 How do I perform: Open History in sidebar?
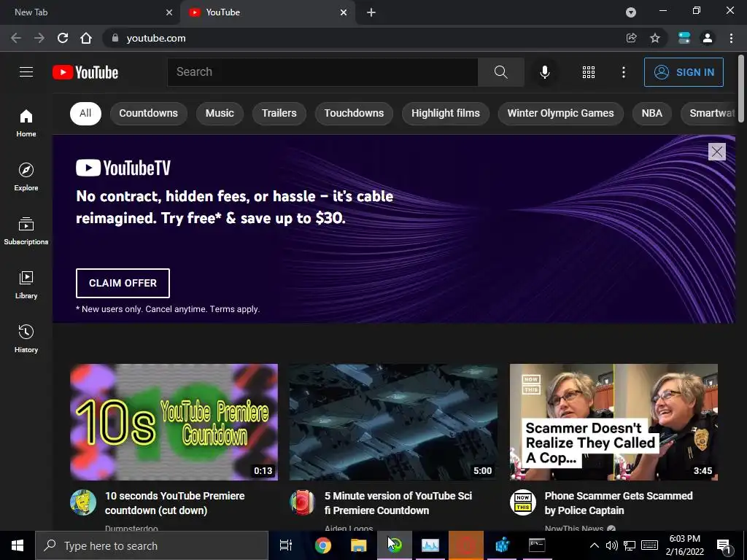click(x=26, y=338)
